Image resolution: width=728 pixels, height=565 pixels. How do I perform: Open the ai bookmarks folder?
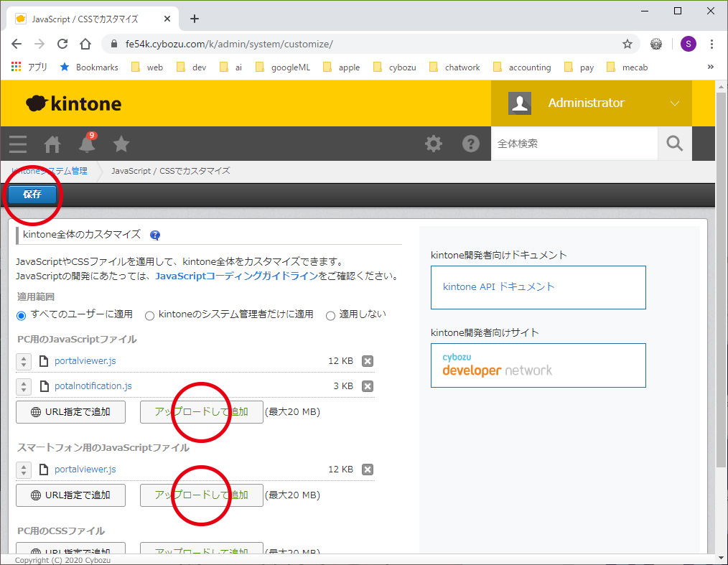230,67
